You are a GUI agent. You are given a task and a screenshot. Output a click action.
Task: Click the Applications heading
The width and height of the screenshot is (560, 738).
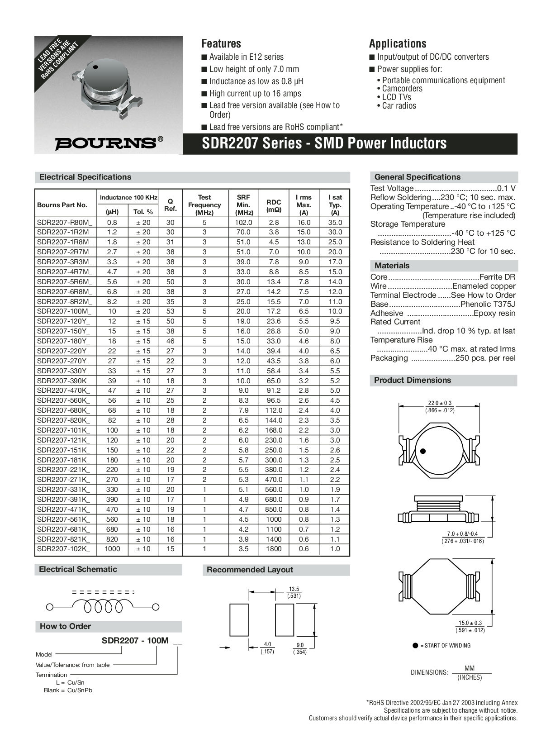coord(398,44)
